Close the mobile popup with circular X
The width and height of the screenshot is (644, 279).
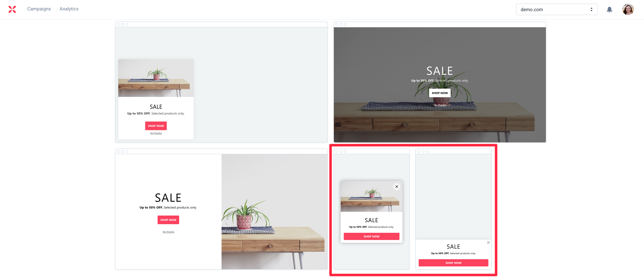pyautogui.click(x=397, y=186)
